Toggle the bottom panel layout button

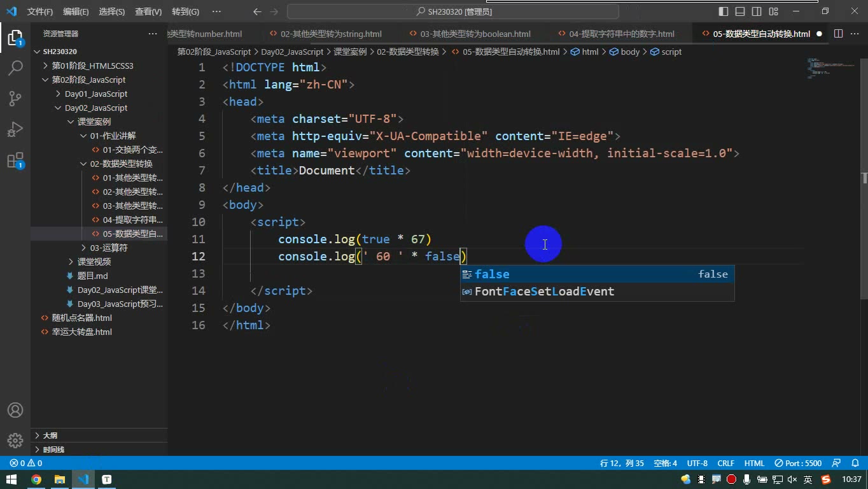tap(740, 11)
